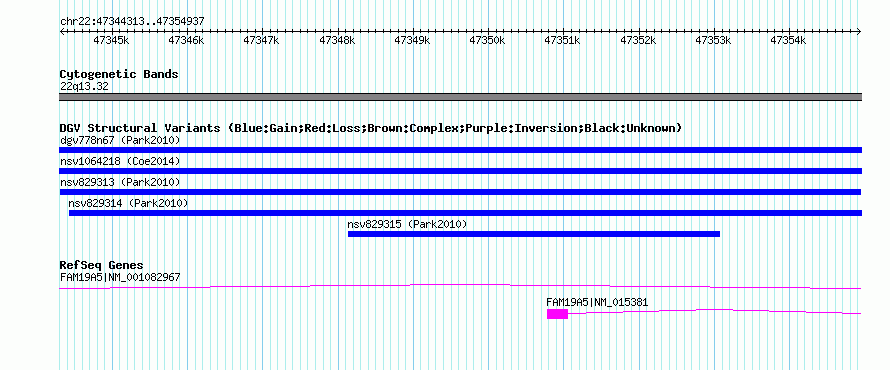Click the 47346k ruler tick label
Image resolution: width=890 pixels, height=370 pixels.
pyautogui.click(x=186, y=40)
